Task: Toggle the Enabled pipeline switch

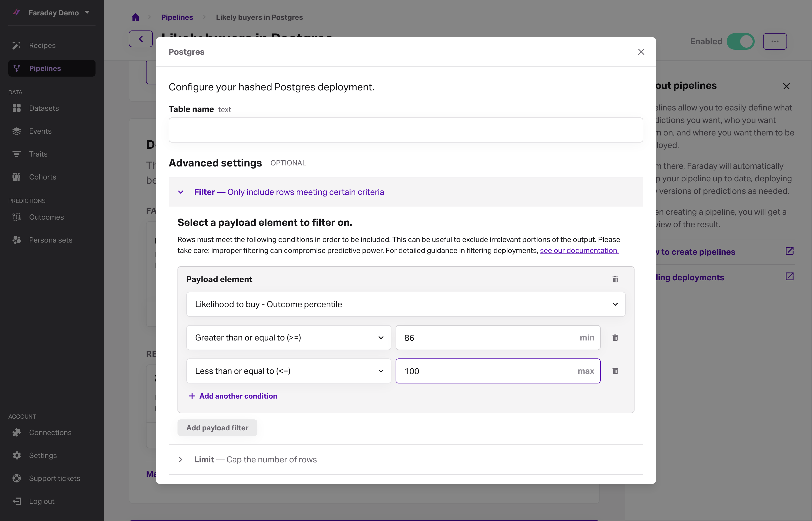Action: tap(740, 42)
